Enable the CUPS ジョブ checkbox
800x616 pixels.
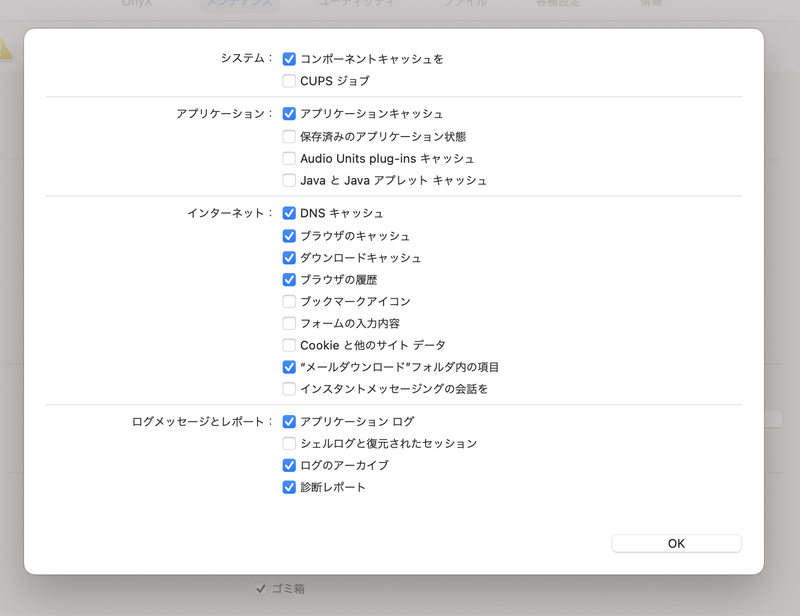pos(290,81)
